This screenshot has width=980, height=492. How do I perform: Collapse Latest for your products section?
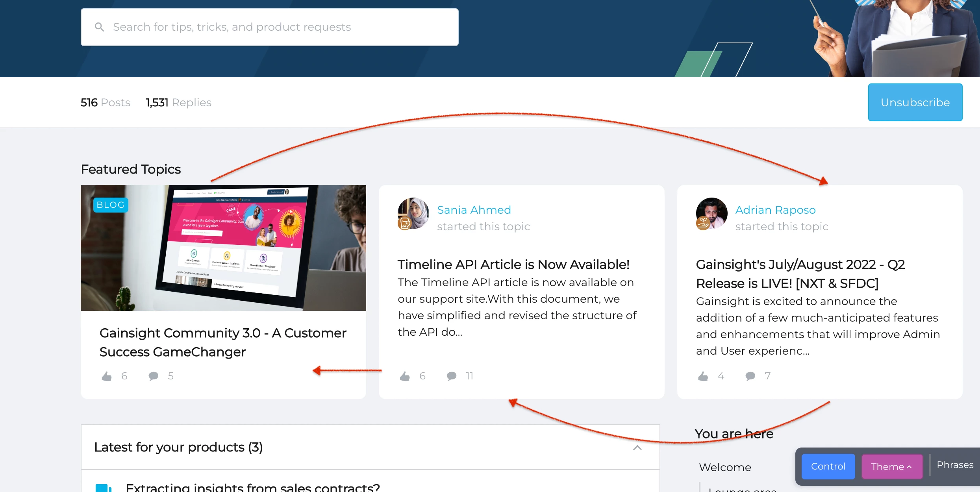pyautogui.click(x=637, y=448)
